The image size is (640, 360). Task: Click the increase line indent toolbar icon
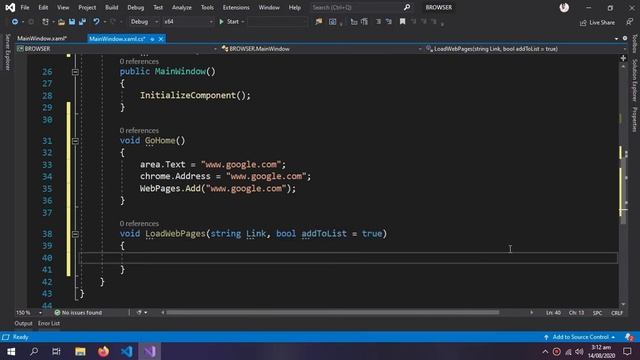point(389,22)
